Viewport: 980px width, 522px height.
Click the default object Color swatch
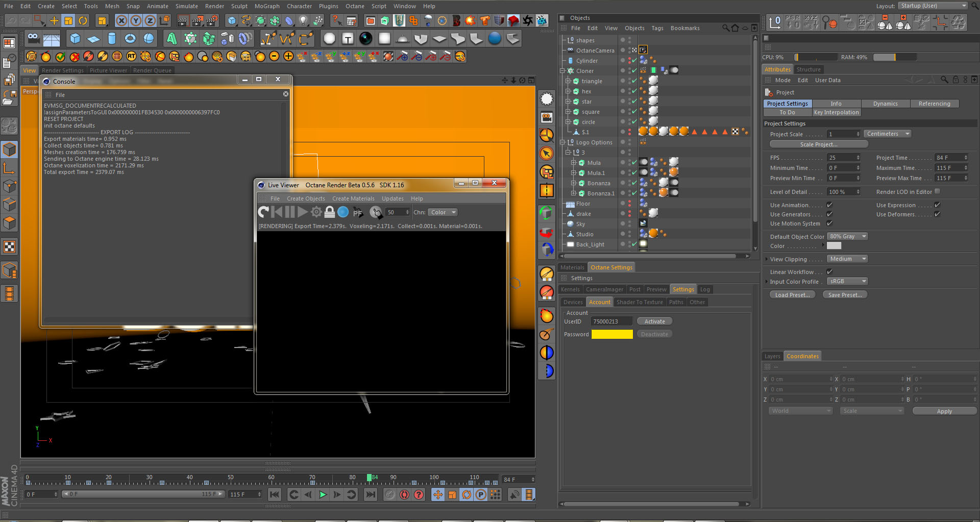click(834, 246)
